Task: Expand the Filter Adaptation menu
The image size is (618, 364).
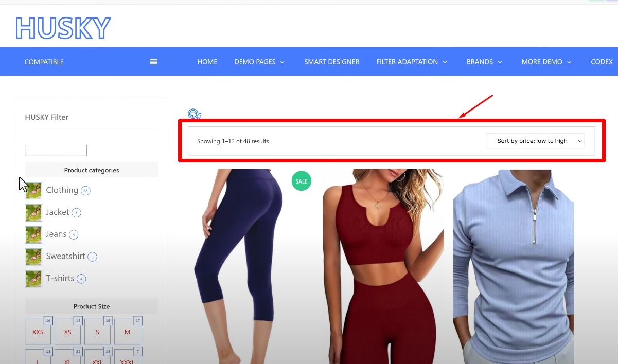Action: click(412, 62)
